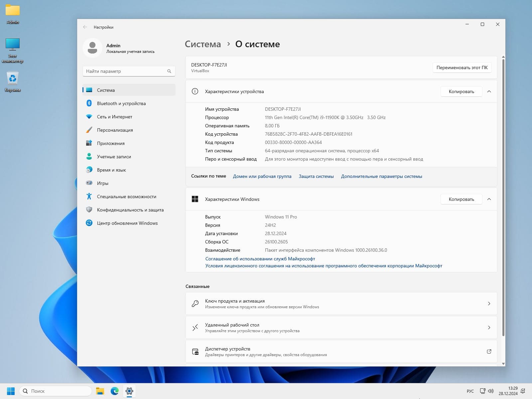Image resolution: width=532 pixels, height=399 pixels.
Task: Open Bluetooth и устройства settings page
Action: [x=129, y=103]
